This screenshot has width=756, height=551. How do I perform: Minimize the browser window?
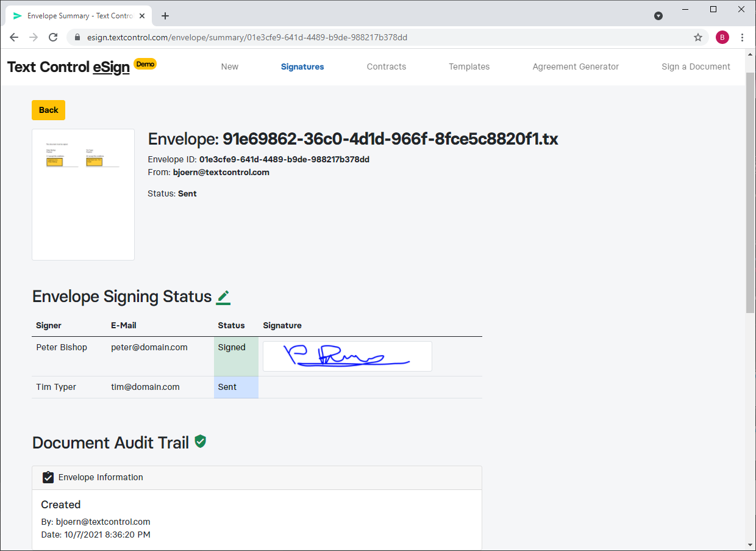pyautogui.click(x=686, y=9)
